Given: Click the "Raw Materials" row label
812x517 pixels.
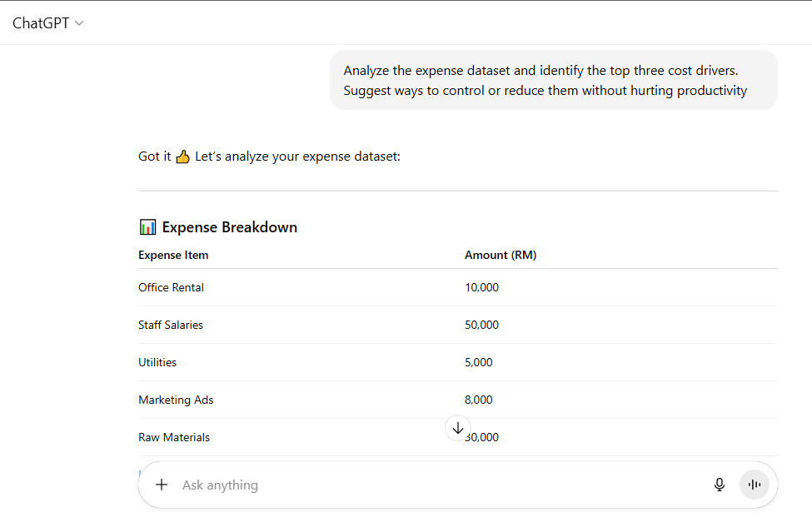Looking at the screenshot, I should 174,437.
